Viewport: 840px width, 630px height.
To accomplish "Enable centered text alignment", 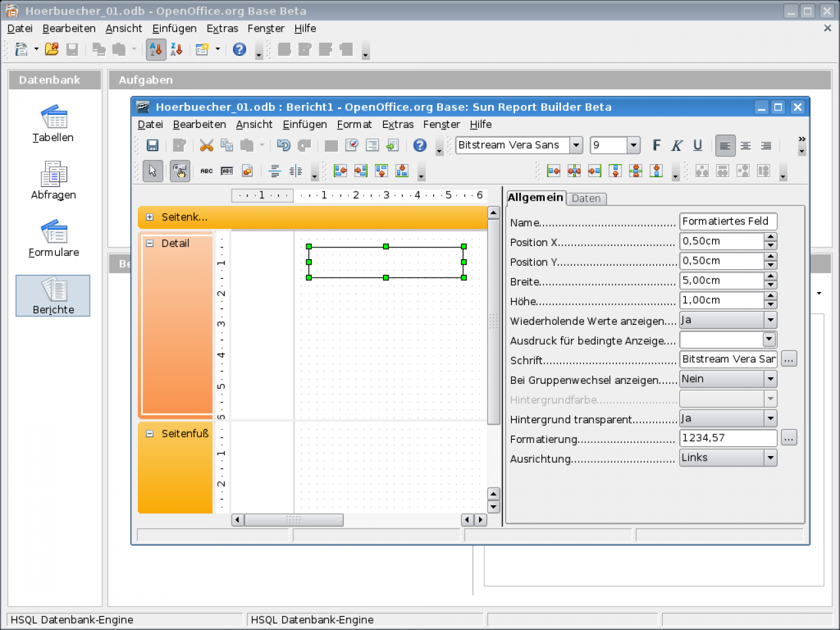I will [745, 145].
